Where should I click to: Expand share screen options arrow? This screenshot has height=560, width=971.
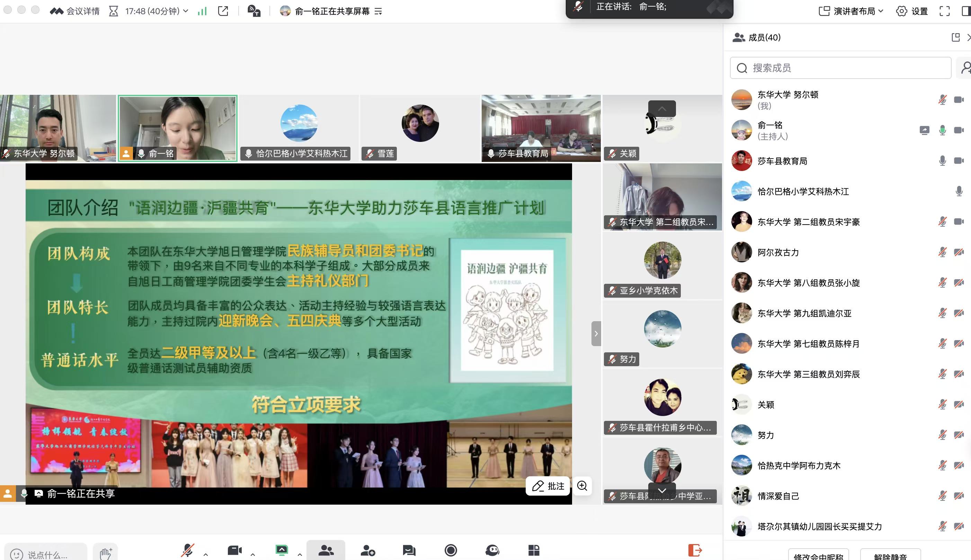pos(300,554)
